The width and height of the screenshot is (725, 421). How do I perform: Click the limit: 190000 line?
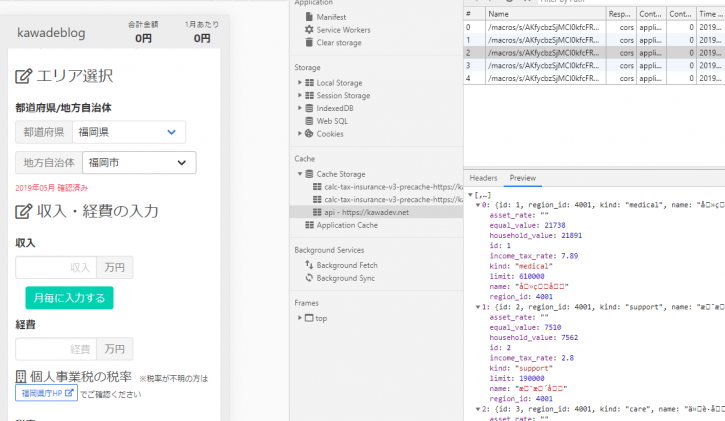tap(516, 378)
